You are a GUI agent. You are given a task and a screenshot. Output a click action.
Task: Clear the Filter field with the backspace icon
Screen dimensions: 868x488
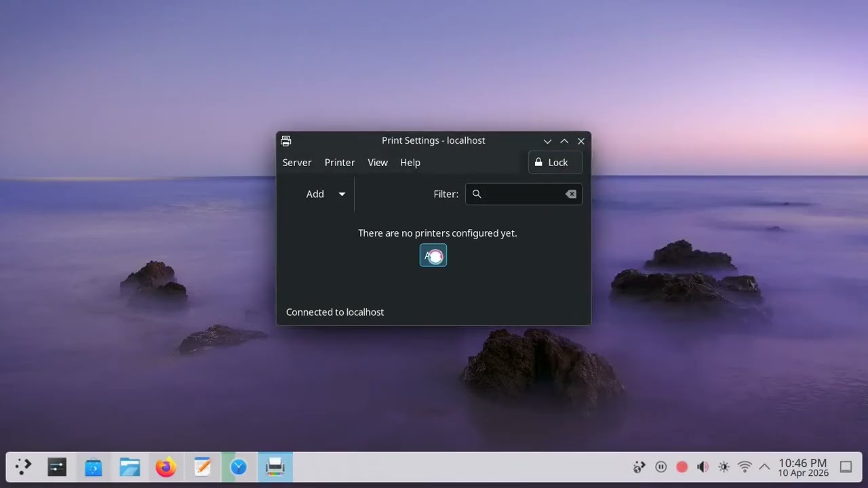(571, 194)
